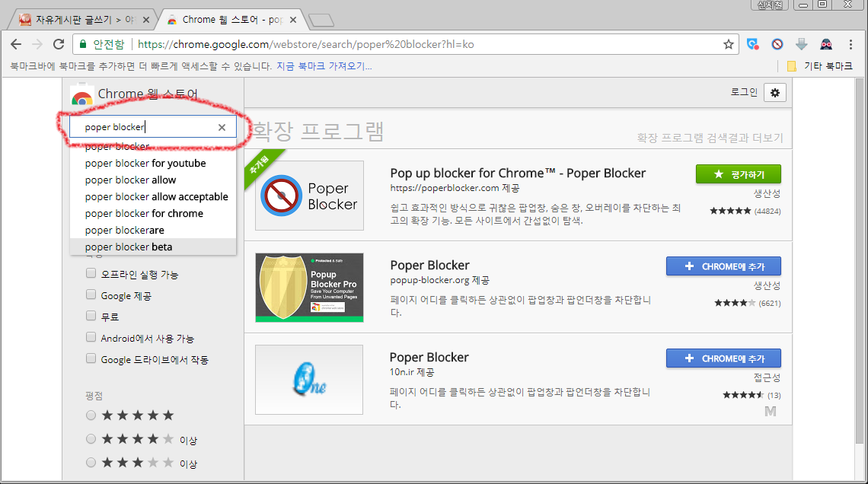
Task: Select the five-star rating filter
Action: 91,416
